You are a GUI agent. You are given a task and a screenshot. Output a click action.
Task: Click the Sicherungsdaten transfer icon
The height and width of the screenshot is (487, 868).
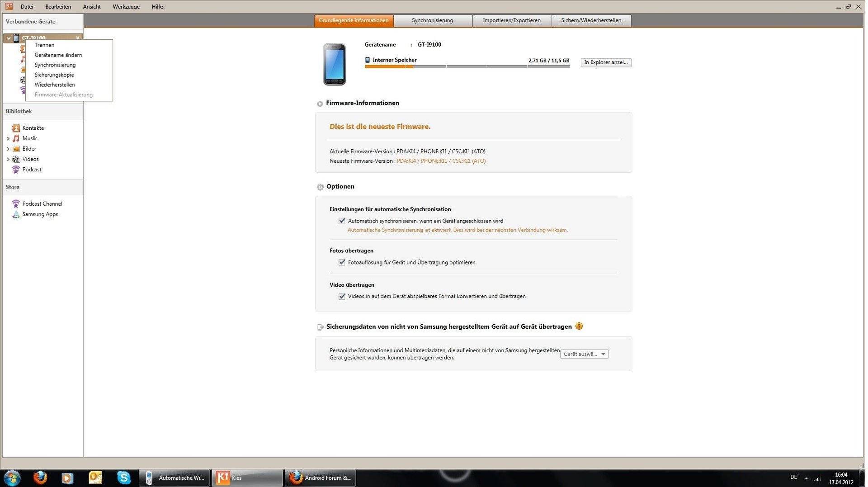click(x=321, y=327)
